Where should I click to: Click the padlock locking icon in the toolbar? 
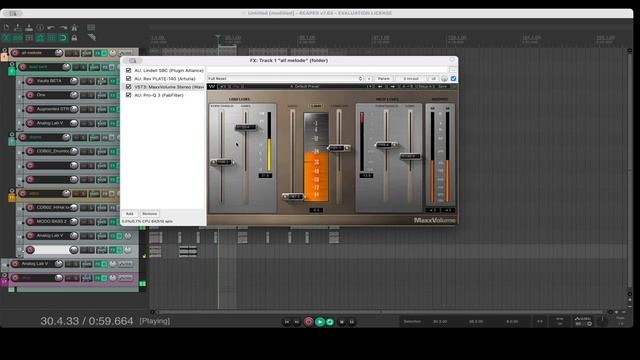pyautogui.click(x=74, y=38)
